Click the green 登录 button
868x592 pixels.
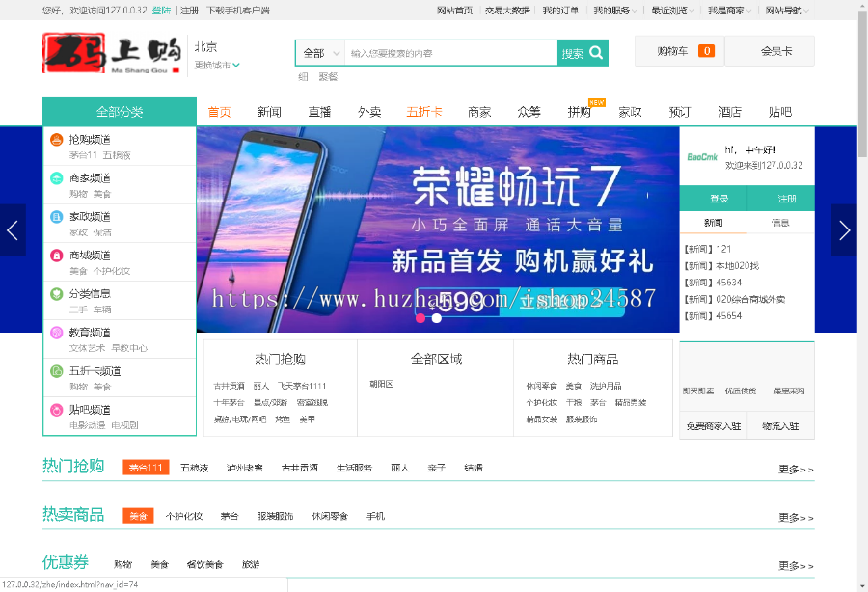click(713, 198)
